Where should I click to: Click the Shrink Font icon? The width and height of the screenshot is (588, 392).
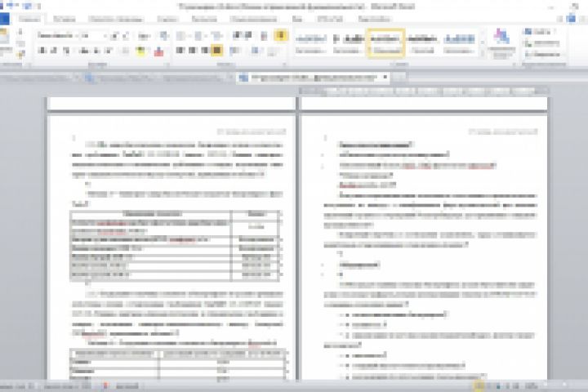coord(126,36)
